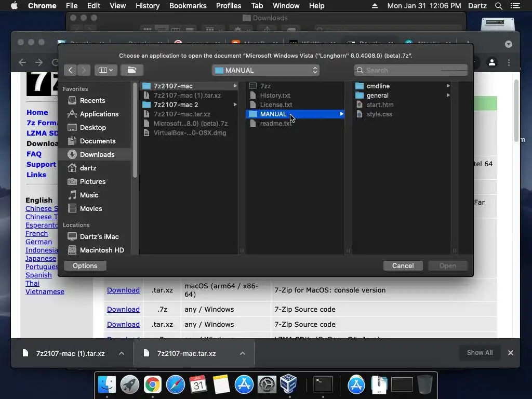The image size is (532, 399).
Task: Open Macintosh HD under Locations
Action: coord(96,250)
